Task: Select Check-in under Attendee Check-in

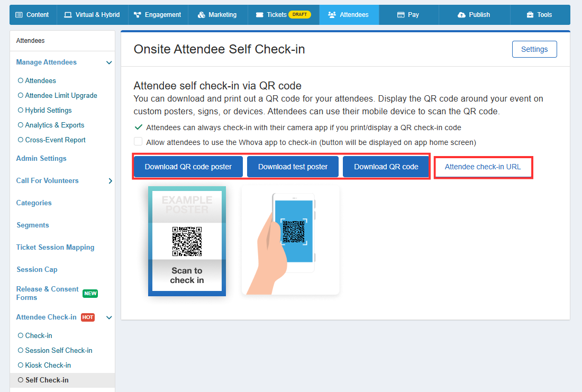Action: (35, 335)
